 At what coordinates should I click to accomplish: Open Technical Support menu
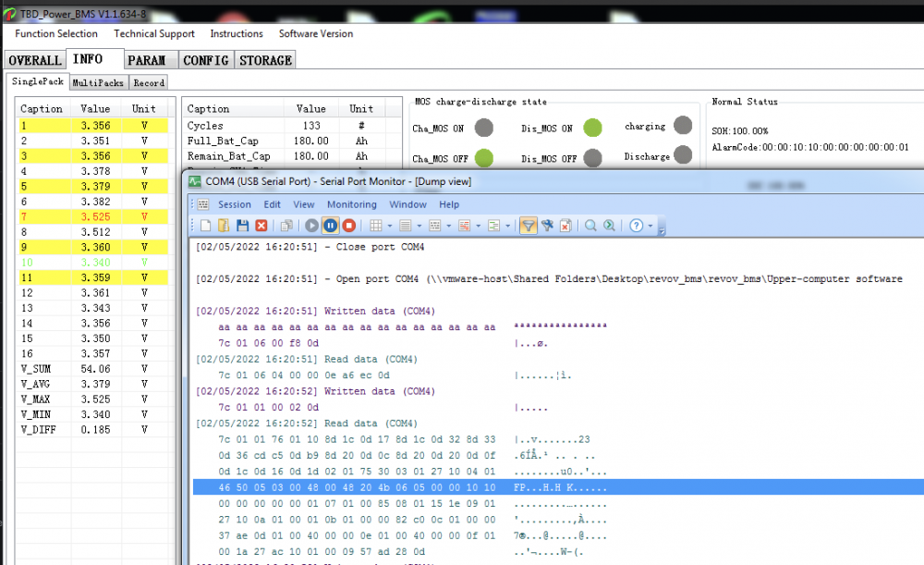(154, 33)
